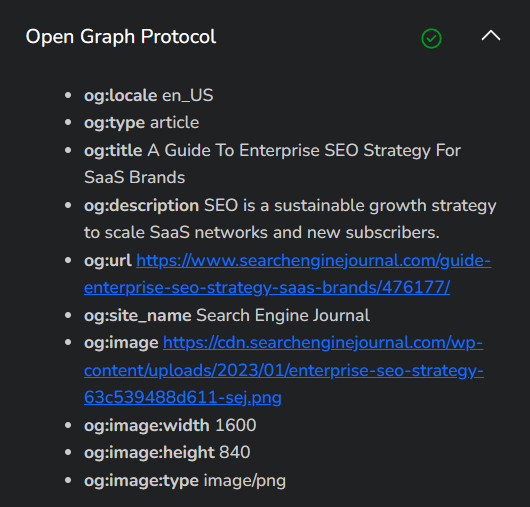The width and height of the screenshot is (530, 507).
Task: Click the og:image label text
Action: 121,343
